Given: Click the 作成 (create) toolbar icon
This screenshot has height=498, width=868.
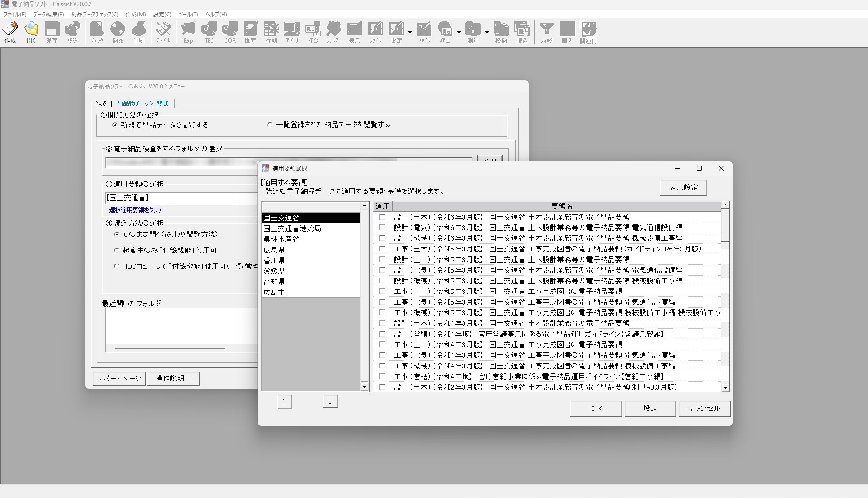Looking at the screenshot, I should 10,32.
